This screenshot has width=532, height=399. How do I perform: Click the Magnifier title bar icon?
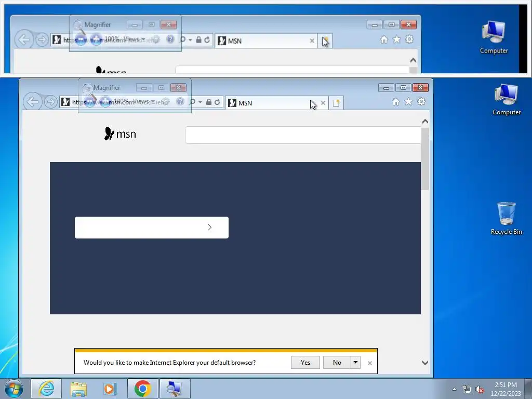(87, 88)
